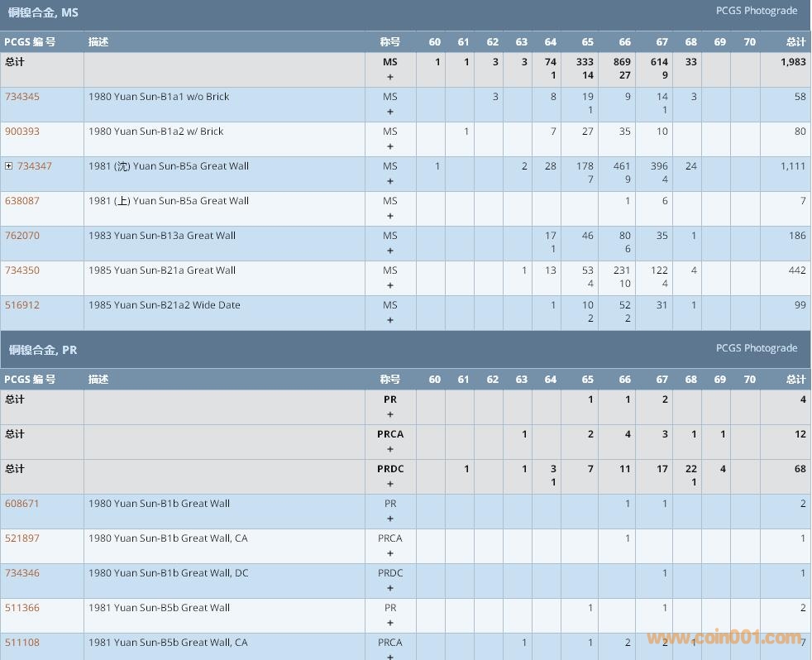This screenshot has width=812, height=660.
Task: Open PCGS Photograde in the MS section
Action: coord(756,11)
